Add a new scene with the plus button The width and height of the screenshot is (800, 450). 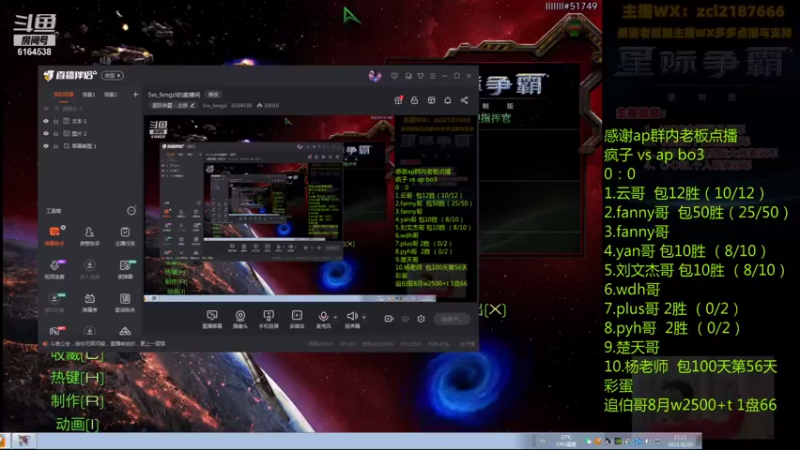135,94
